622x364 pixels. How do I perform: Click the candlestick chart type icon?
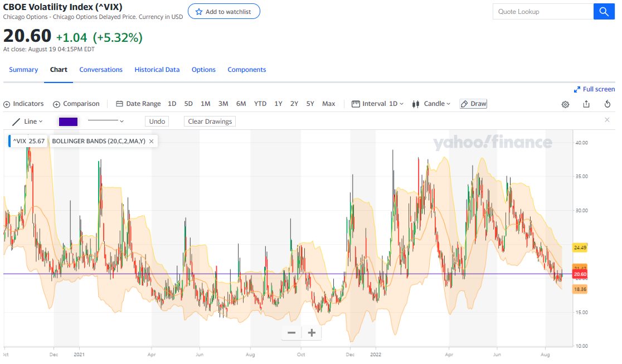pyautogui.click(x=416, y=104)
